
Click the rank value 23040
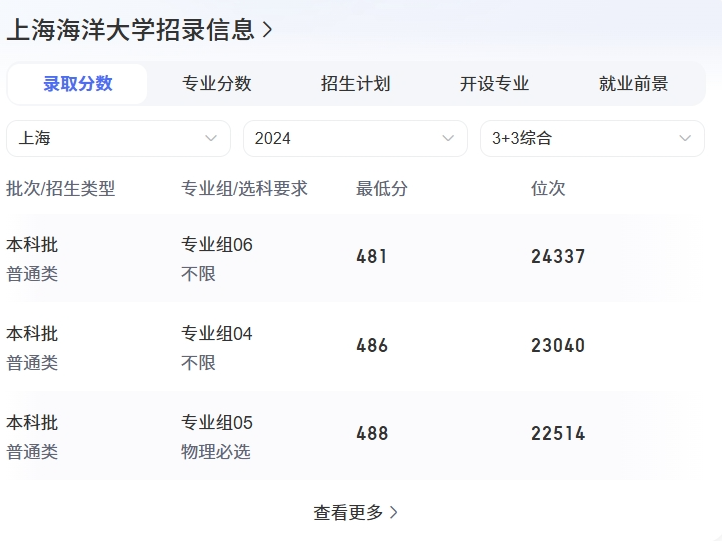tap(558, 345)
